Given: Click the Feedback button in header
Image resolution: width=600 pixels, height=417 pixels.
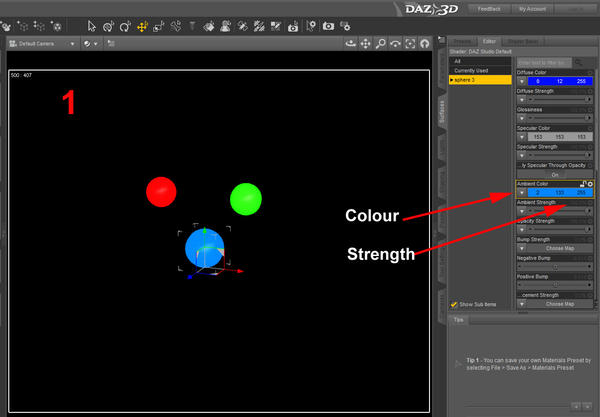Looking at the screenshot, I should click(489, 9).
